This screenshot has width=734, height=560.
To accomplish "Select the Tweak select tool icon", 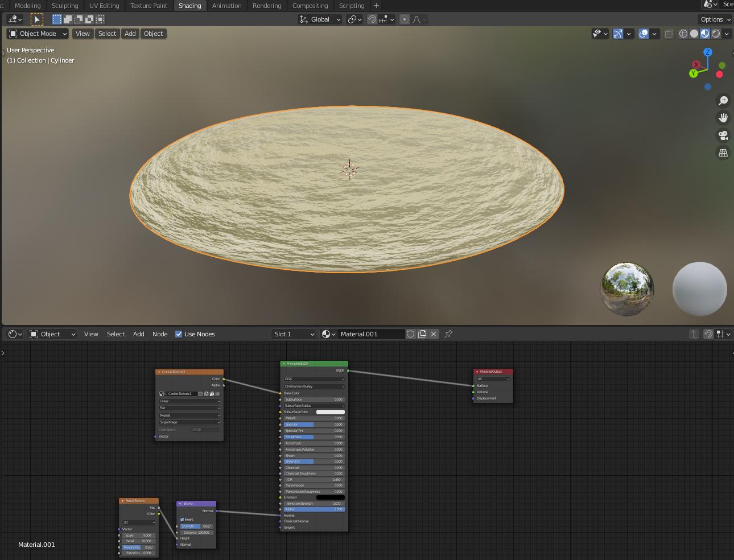I will (x=36, y=19).
